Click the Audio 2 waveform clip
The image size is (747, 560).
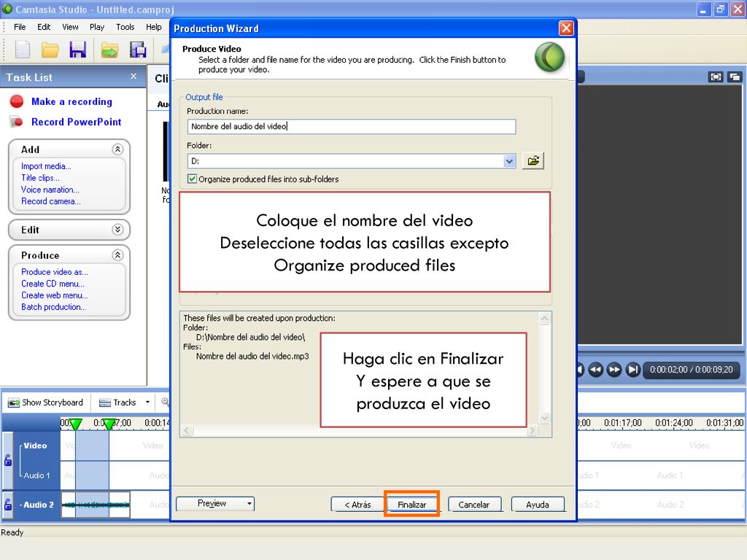click(x=96, y=505)
